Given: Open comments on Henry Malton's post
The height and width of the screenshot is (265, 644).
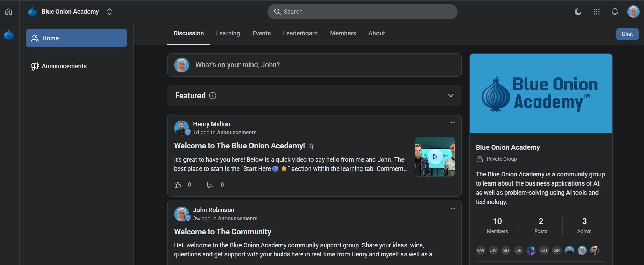Looking at the screenshot, I should click(210, 185).
